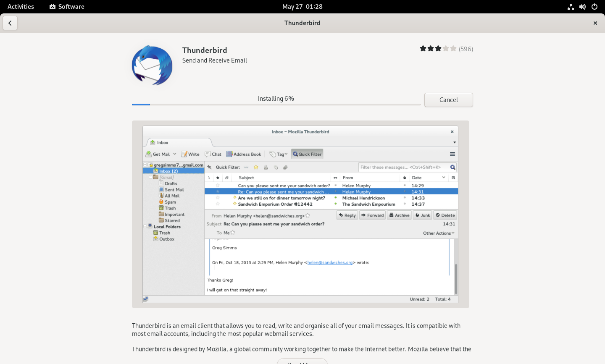Click the Reply button
605x364 pixels.
[347, 215]
